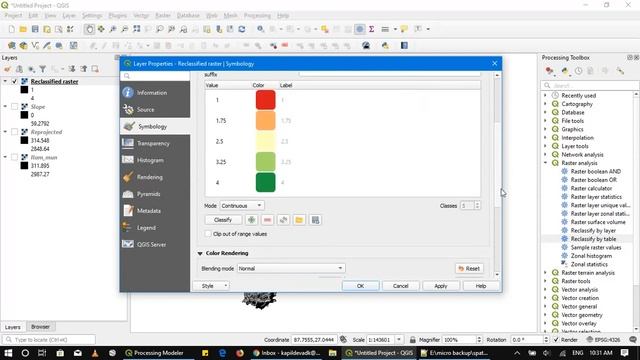Screen dimensions: 640x360
Task: Click Apply in Layer Properties
Action: tap(441, 286)
